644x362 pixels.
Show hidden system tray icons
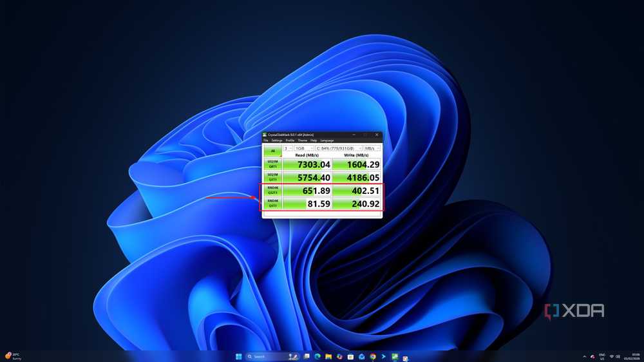(x=585, y=357)
